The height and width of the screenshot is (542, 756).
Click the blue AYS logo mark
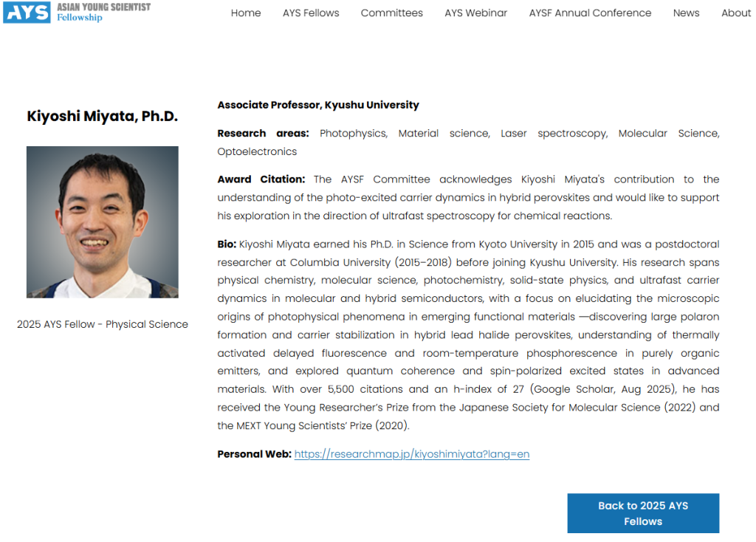[x=27, y=12]
